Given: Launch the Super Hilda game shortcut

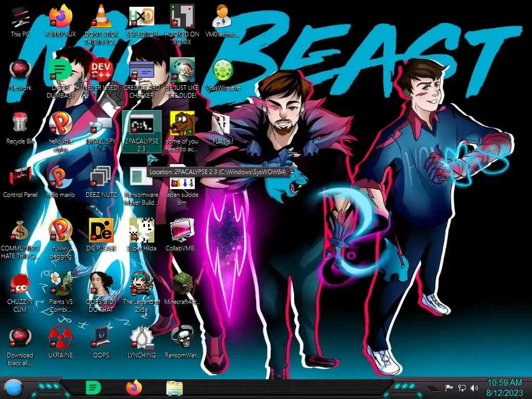Looking at the screenshot, I should tap(142, 235).
